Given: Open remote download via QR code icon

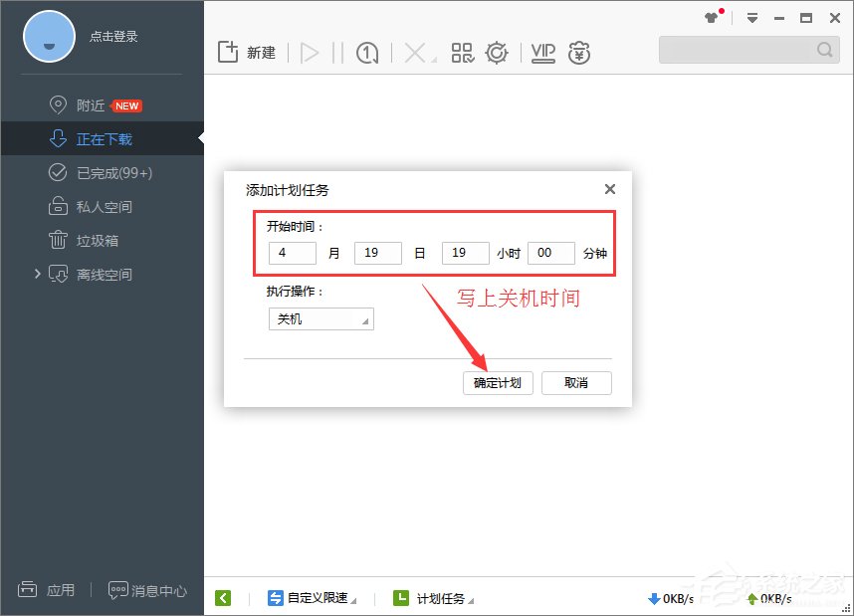Looking at the screenshot, I should [462, 53].
